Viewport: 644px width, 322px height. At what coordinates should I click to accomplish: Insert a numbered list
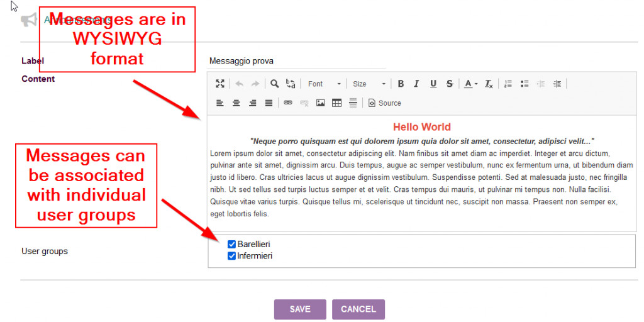508,84
